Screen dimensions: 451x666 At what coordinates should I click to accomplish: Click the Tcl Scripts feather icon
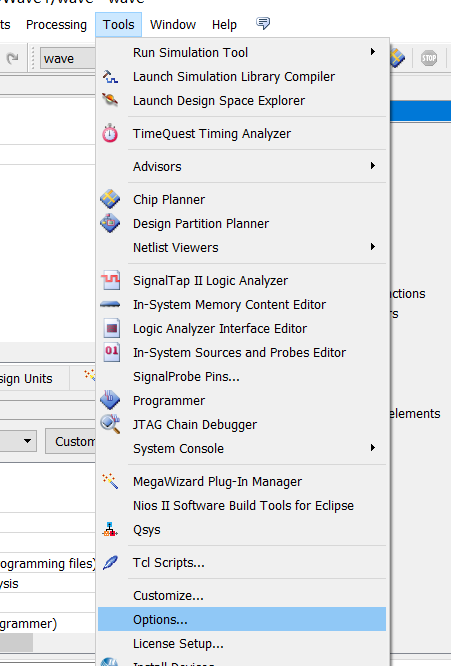tap(110, 563)
